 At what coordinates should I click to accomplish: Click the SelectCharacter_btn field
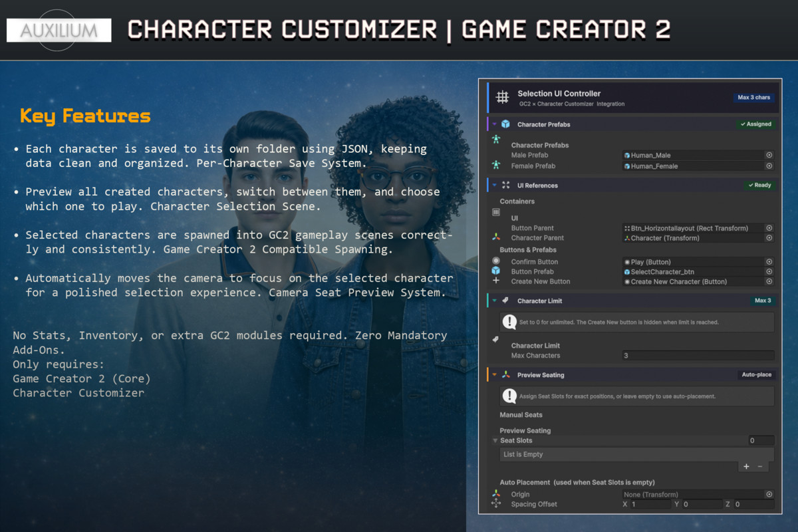(x=698, y=272)
